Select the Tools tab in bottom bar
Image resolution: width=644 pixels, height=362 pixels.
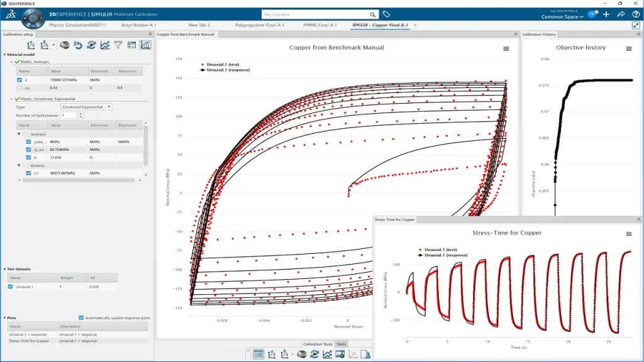pyautogui.click(x=341, y=344)
